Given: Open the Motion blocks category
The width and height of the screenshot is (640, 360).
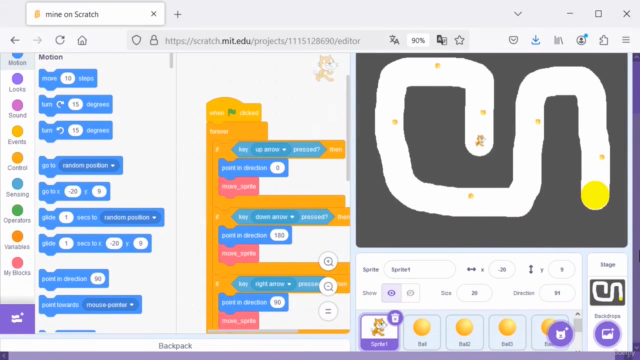Looking at the screenshot, I should click(x=17, y=58).
